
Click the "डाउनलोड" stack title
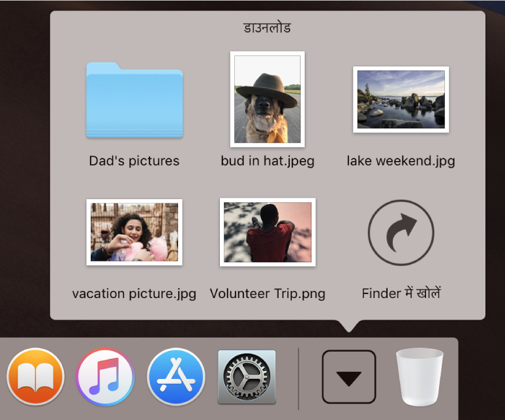[x=267, y=28]
